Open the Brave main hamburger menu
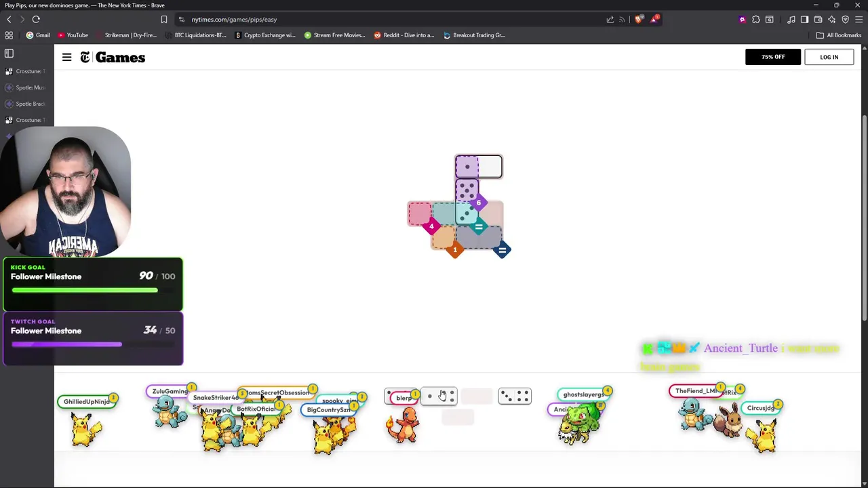Viewport: 868px width, 488px height. click(x=859, y=20)
